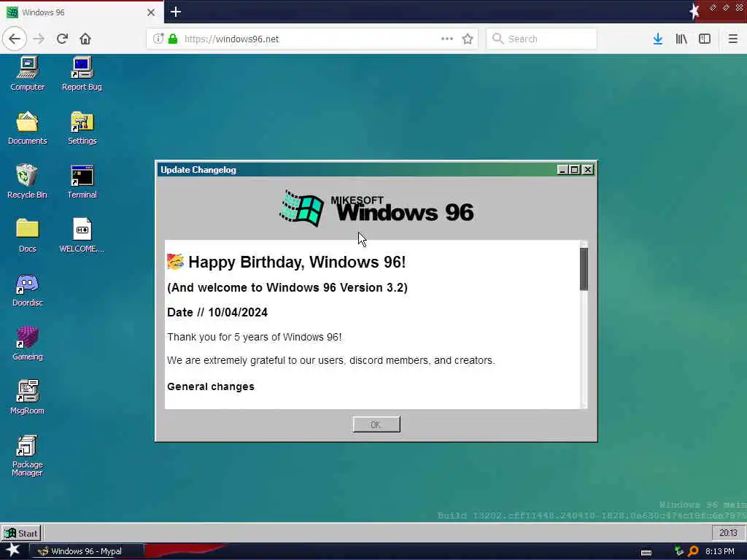Click the Update Changelog scrollbar thumb
747x560 pixels.
(584, 268)
